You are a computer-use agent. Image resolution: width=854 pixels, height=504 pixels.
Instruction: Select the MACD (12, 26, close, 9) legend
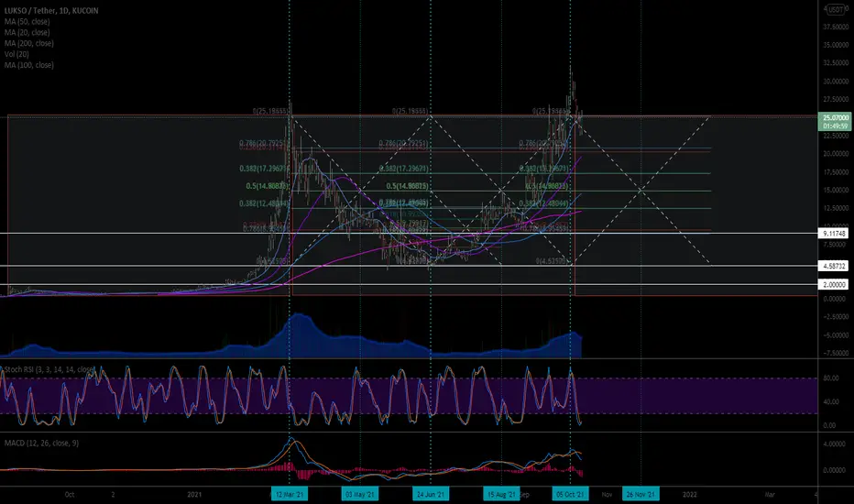click(x=41, y=443)
